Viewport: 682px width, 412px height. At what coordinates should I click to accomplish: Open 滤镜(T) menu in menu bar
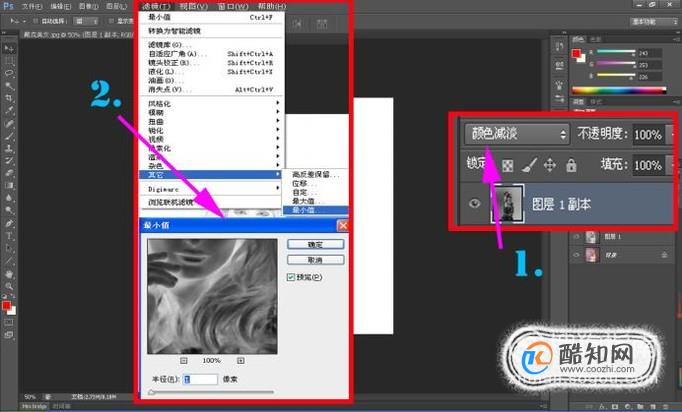point(156,6)
